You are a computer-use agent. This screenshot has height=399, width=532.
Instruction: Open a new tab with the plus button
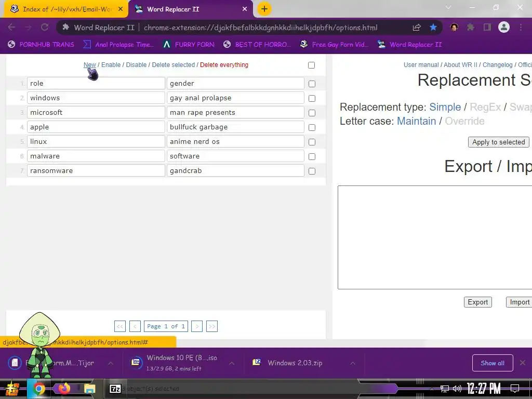pos(264,9)
